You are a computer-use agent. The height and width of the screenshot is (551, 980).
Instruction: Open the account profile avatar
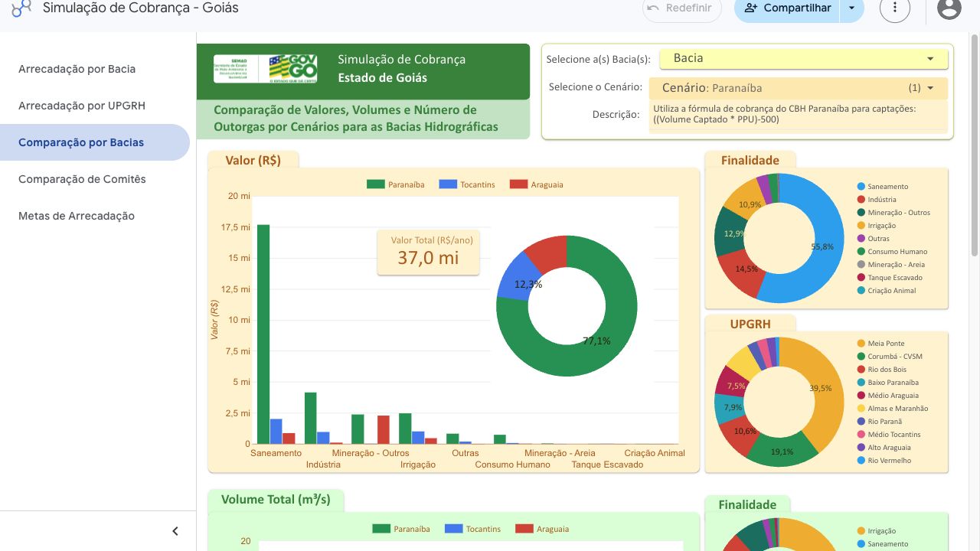pyautogui.click(x=949, y=8)
